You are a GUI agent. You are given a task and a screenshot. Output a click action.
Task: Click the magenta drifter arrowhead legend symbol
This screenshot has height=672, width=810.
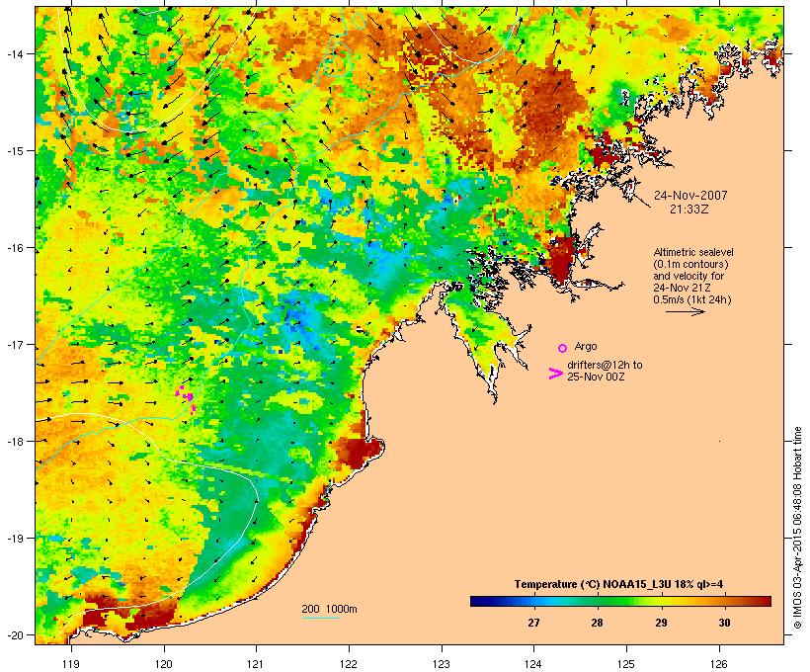pos(555,374)
